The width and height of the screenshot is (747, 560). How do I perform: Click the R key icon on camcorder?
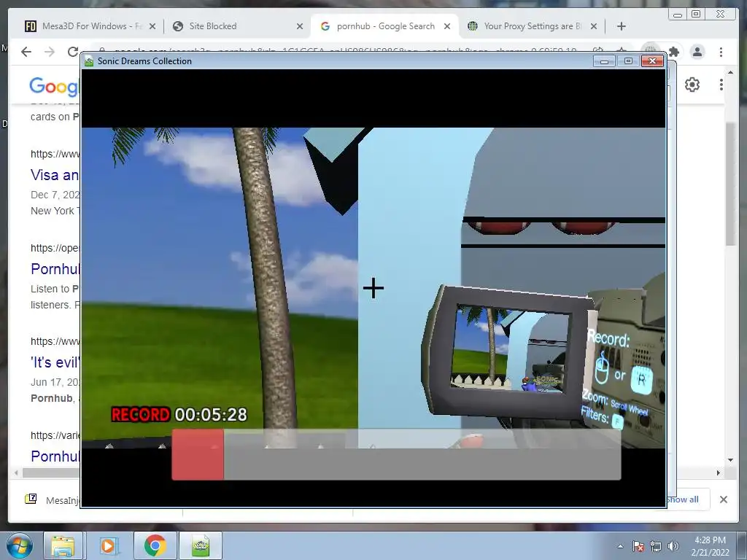pos(641,379)
